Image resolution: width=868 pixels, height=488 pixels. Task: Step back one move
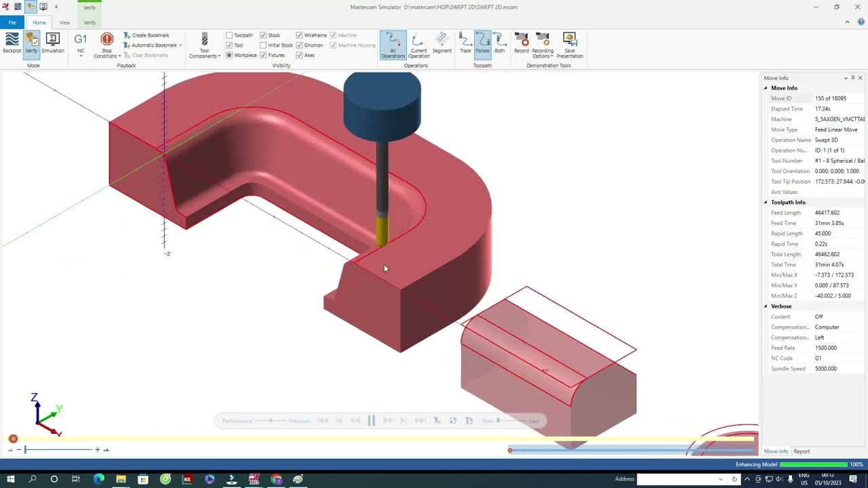[x=339, y=421]
